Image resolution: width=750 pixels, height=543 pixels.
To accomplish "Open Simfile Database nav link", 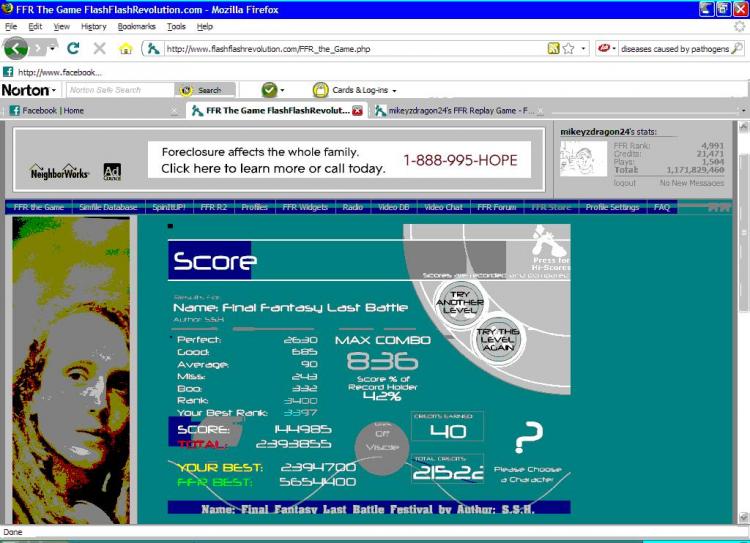I will (108, 207).
